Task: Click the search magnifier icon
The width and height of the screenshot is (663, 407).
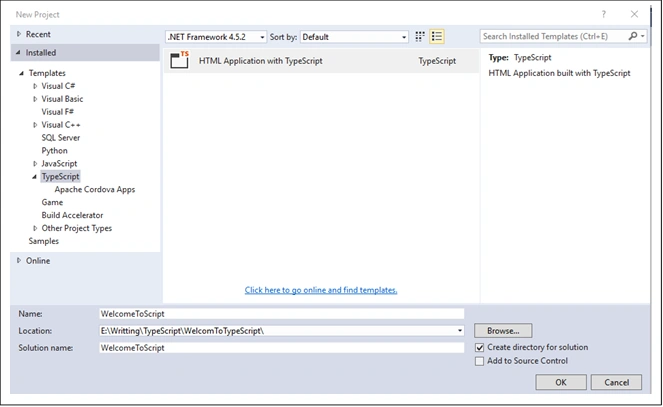Action: (633, 36)
